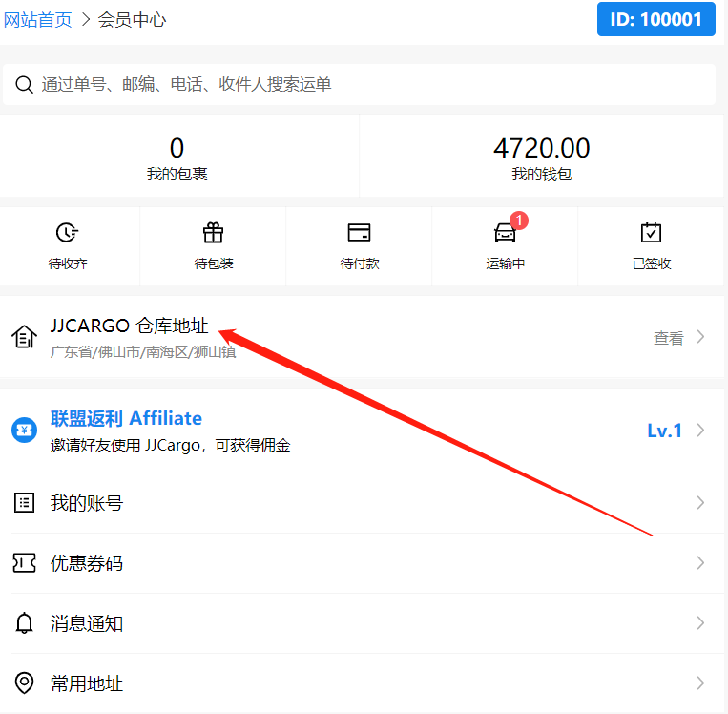This screenshot has width=728, height=714.
Task: Open the 网站首页 breadcrumb link
Action: coord(38,19)
